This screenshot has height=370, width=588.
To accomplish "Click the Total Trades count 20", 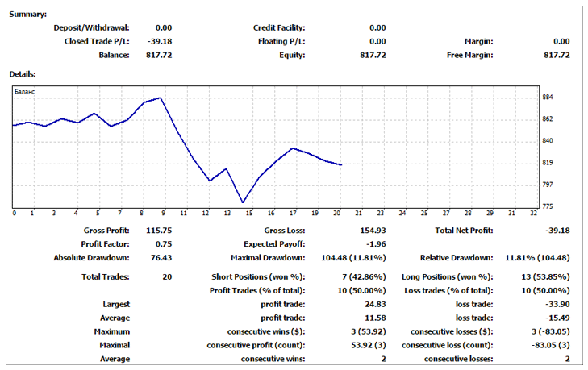I will tap(166, 276).
